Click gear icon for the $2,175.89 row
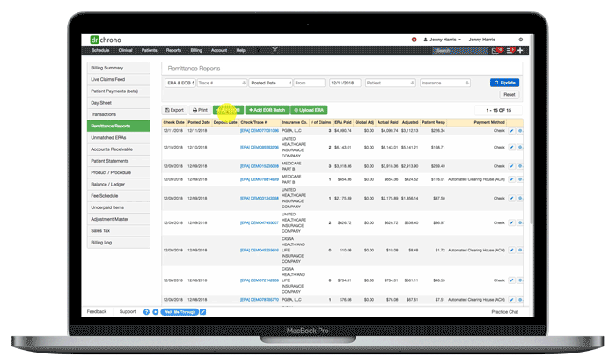This screenshot has height=364, width=616. (x=520, y=199)
